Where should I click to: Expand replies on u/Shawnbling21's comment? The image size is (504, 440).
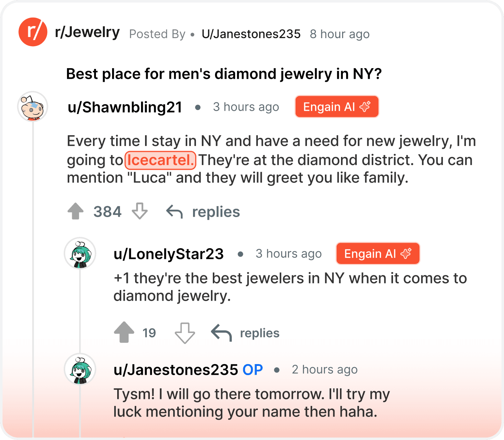[x=215, y=211]
